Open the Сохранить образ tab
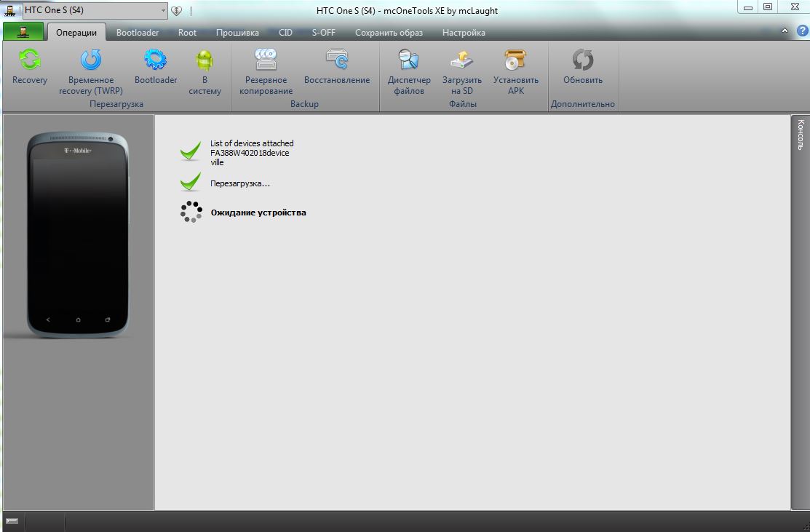810x532 pixels. click(x=389, y=33)
